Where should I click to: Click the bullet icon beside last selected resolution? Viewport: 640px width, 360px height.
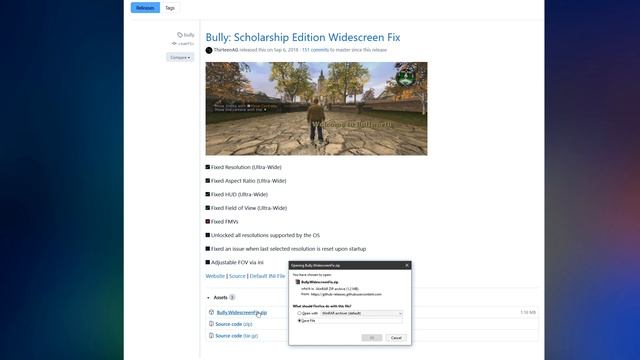point(208,249)
